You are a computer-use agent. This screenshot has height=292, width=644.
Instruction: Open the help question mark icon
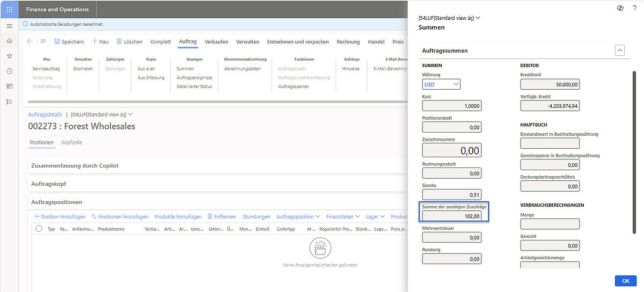(634, 8)
